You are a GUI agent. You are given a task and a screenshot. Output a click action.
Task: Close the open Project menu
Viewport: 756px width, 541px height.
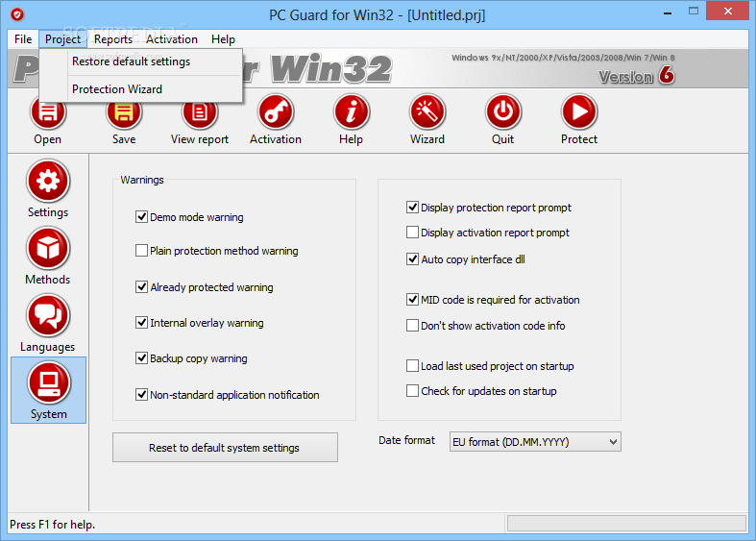tap(62, 39)
